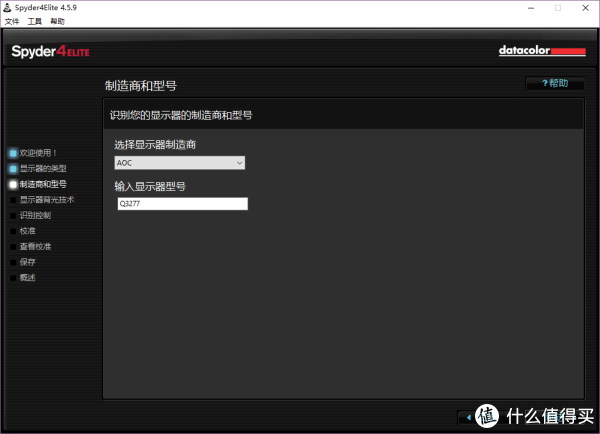Go to 欢迎使用! wizard step
The image size is (600, 434).
tap(34, 153)
